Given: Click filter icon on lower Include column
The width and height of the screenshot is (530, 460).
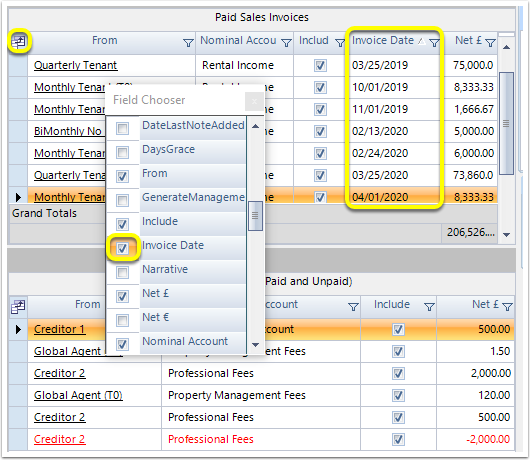Looking at the screenshot, I should click(429, 307).
